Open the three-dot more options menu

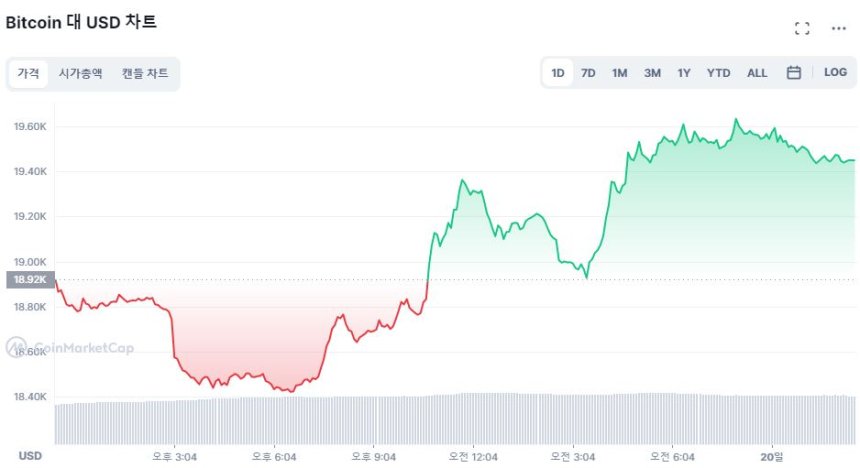(839, 28)
